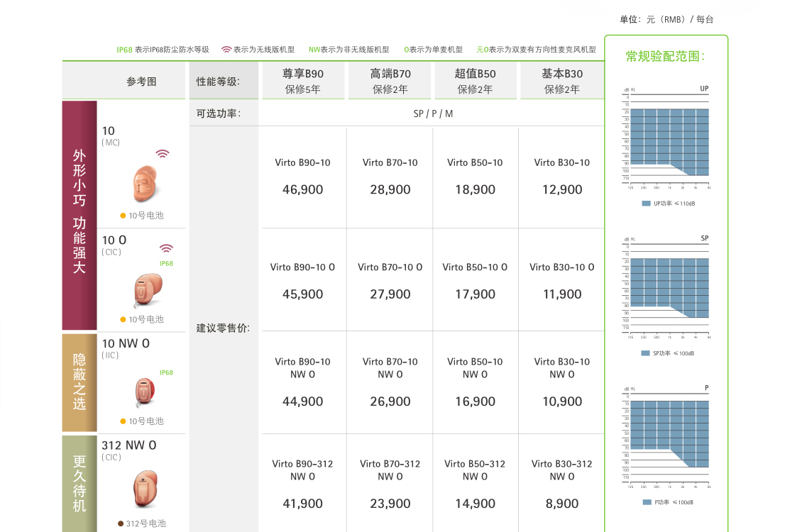Select the 10 O (CIC) hearing aid image
785x532 pixels.
148,290
